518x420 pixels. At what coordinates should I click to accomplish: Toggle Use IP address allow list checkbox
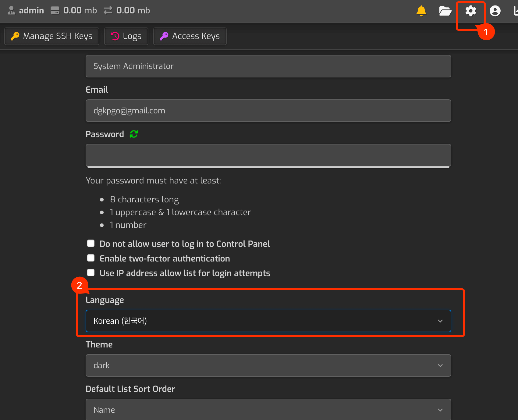91,272
